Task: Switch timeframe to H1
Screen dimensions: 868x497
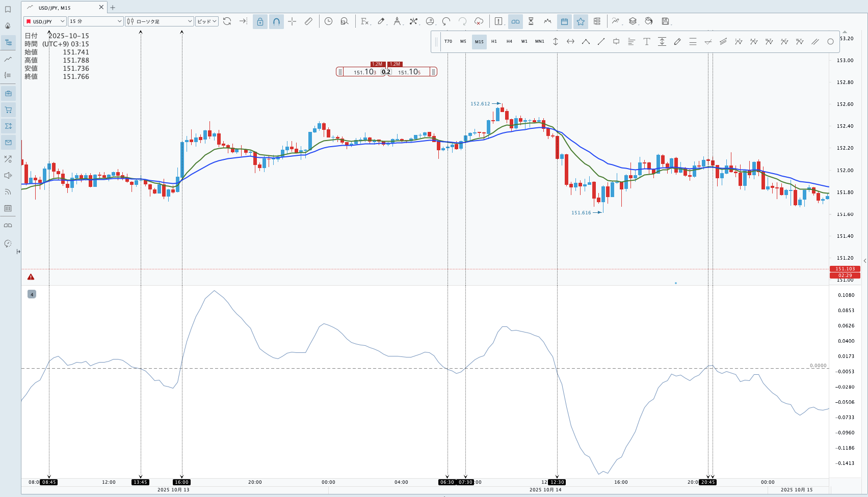Action: [x=494, y=42]
